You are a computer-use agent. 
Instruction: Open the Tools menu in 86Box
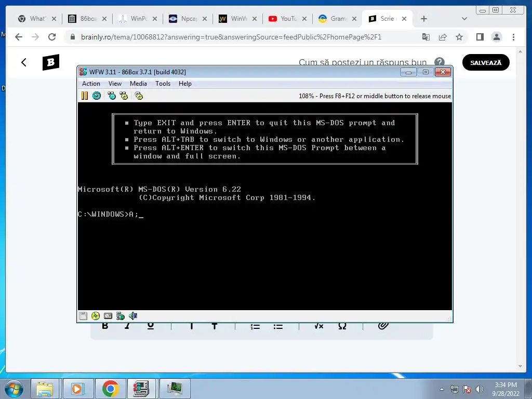163,84
